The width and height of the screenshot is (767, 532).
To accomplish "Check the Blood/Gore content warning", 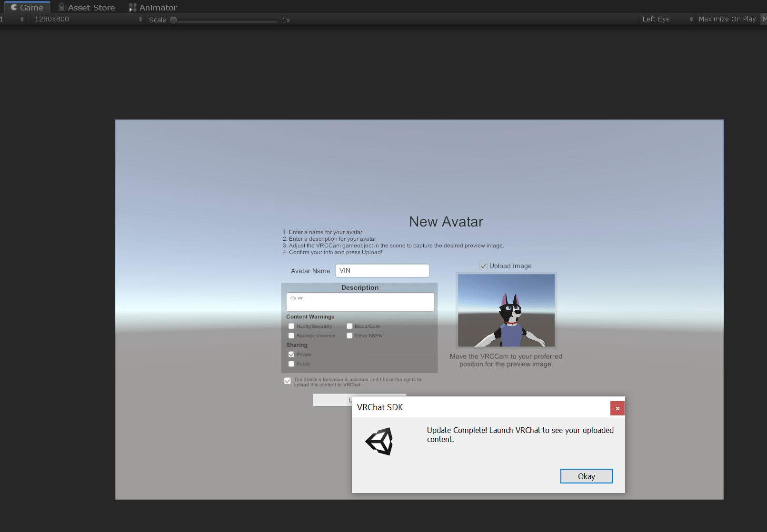I will (x=349, y=326).
